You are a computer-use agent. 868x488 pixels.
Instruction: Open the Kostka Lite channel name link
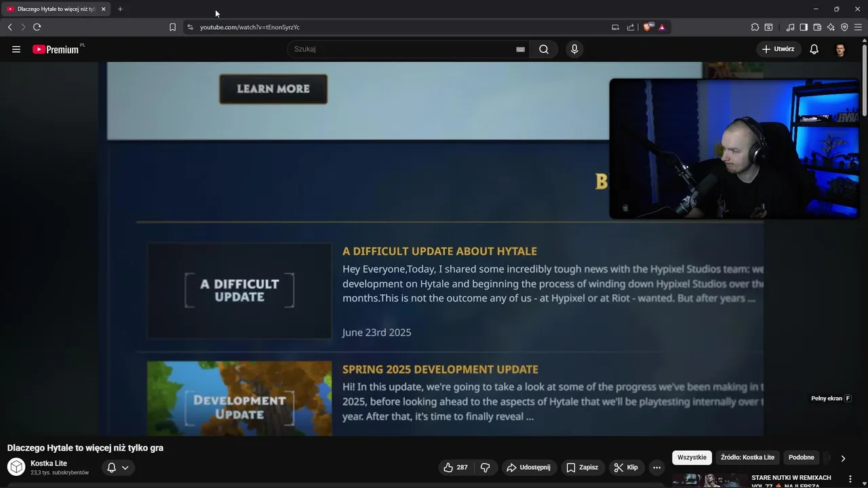click(49, 464)
